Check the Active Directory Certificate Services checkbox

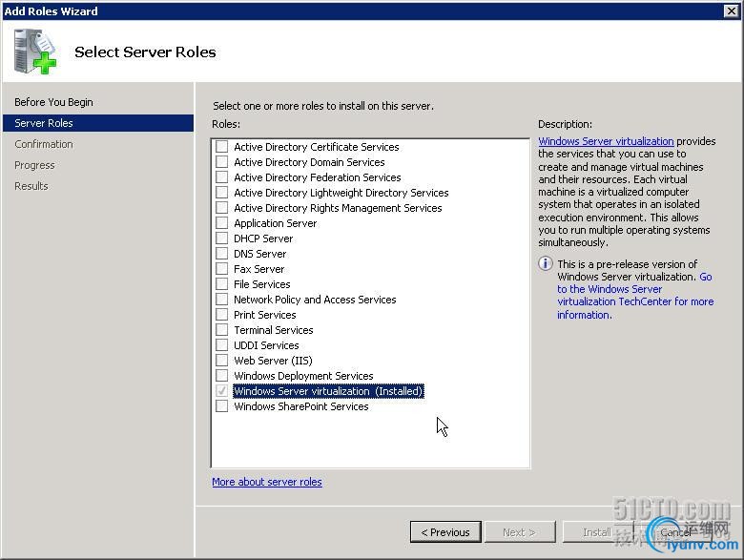point(221,146)
